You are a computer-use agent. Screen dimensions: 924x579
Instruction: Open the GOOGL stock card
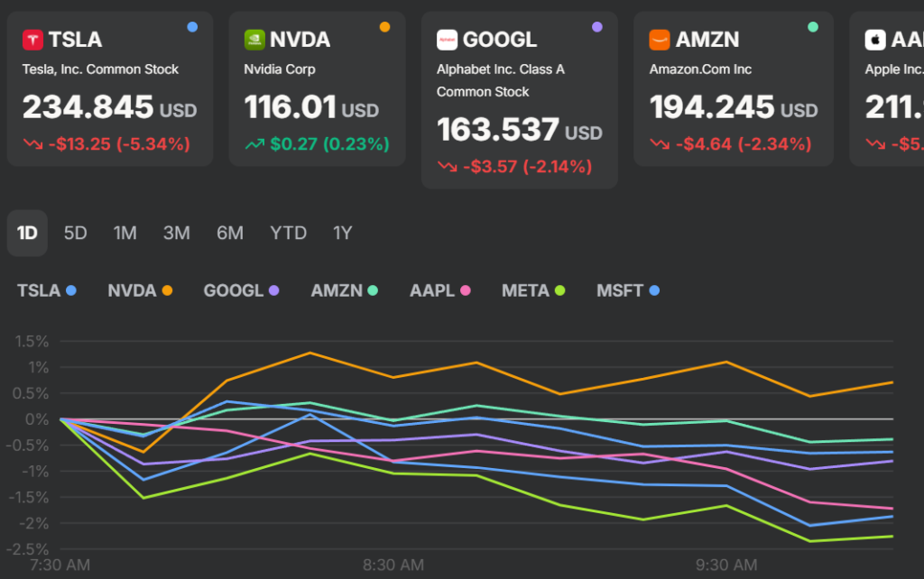pyautogui.click(x=519, y=99)
